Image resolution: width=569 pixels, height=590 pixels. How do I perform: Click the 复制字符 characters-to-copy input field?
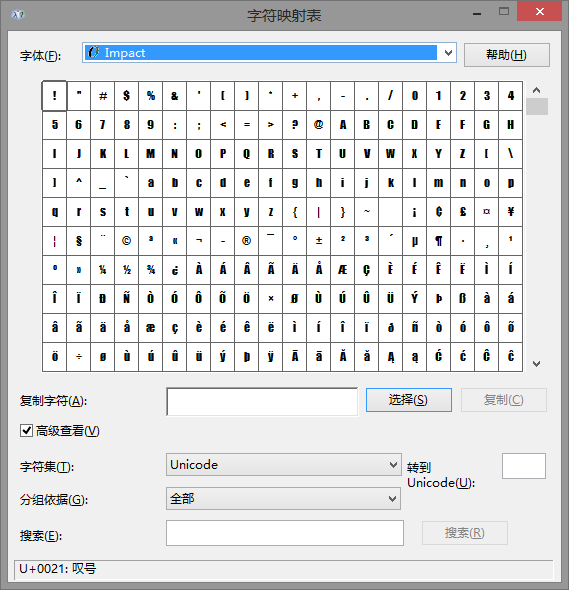point(262,402)
